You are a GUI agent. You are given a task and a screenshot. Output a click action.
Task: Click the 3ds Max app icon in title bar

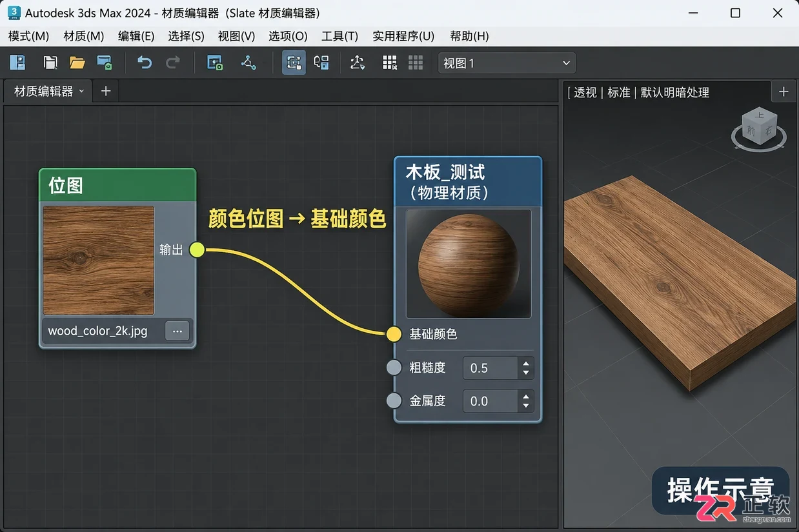13,13
